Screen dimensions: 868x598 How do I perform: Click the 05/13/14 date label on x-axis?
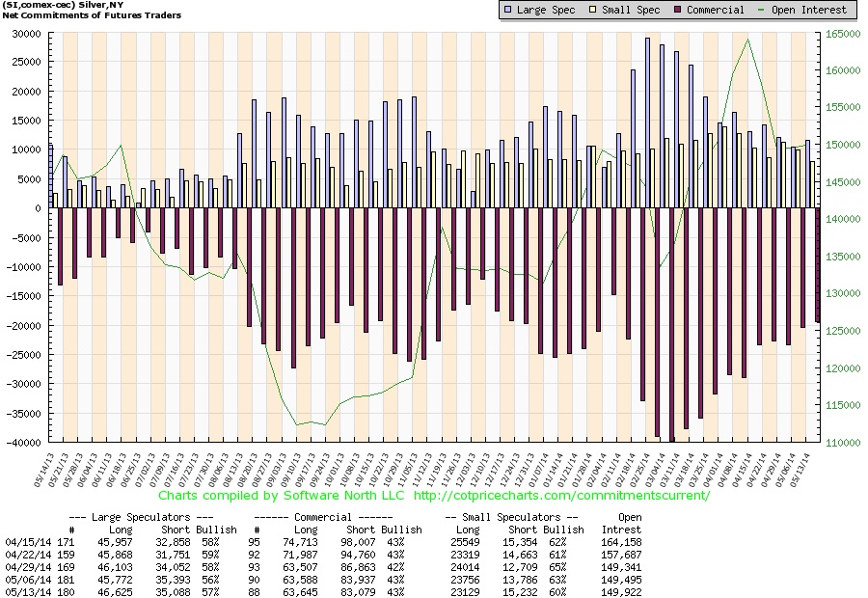coord(800,471)
